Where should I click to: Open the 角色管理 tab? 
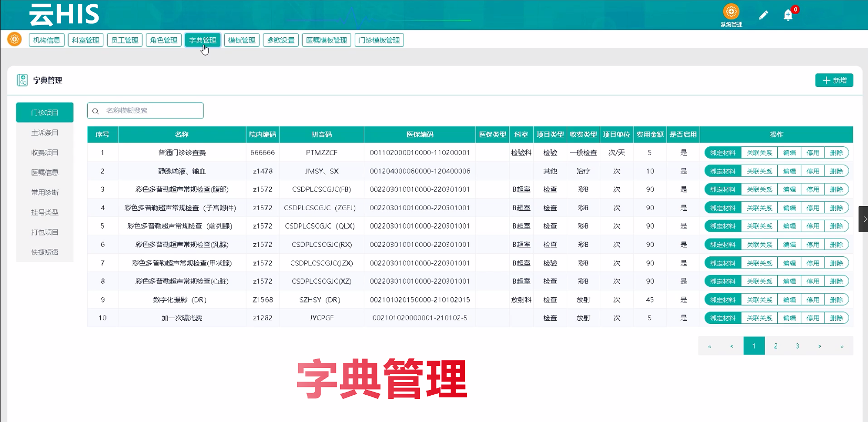[x=163, y=40]
